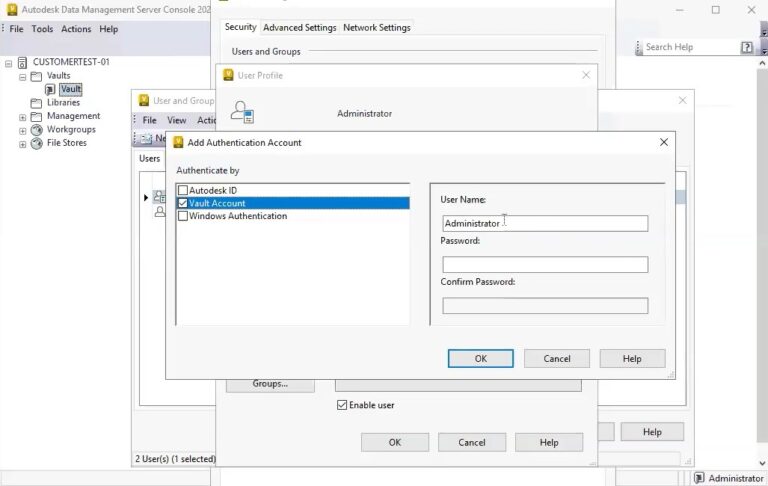
Task: Open the Actions menu in Server Console
Action: (76, 29)
